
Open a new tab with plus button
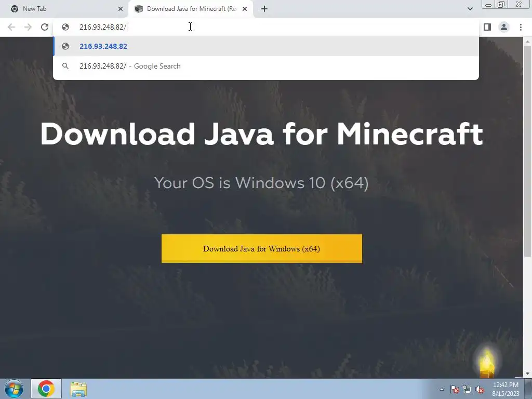pos(264,9)
